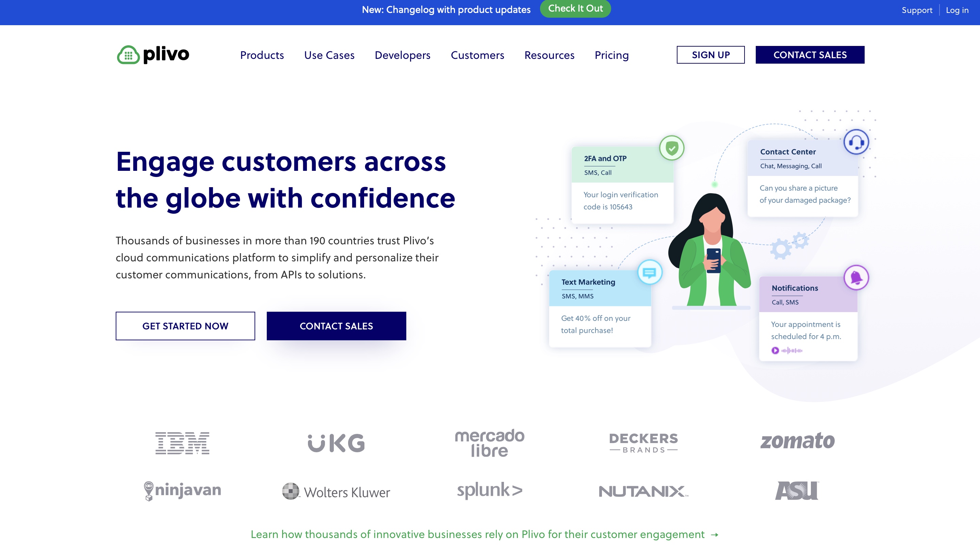Expand the Use Cases menu
The height and width of the screenshot is (554, 980).
[329, 55]
